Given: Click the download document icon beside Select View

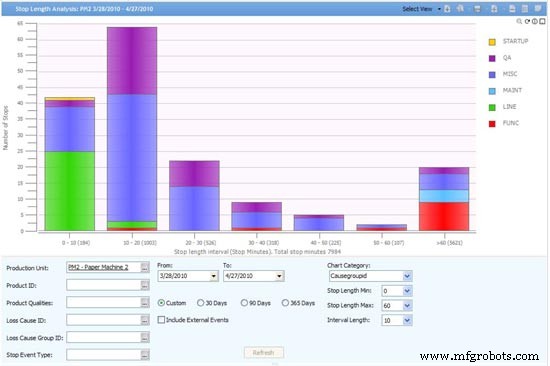Looking at the screenshot, I should pos(447,9).
